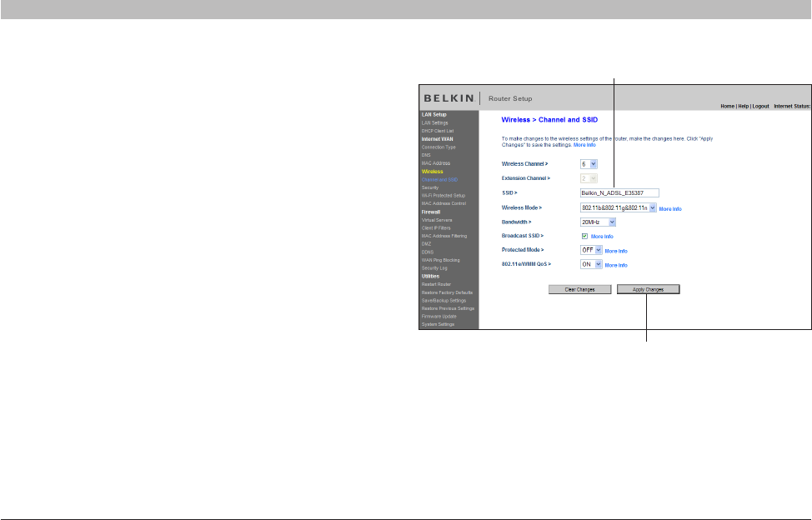Click the BELKIN logo in header

[x=449, y=98]
